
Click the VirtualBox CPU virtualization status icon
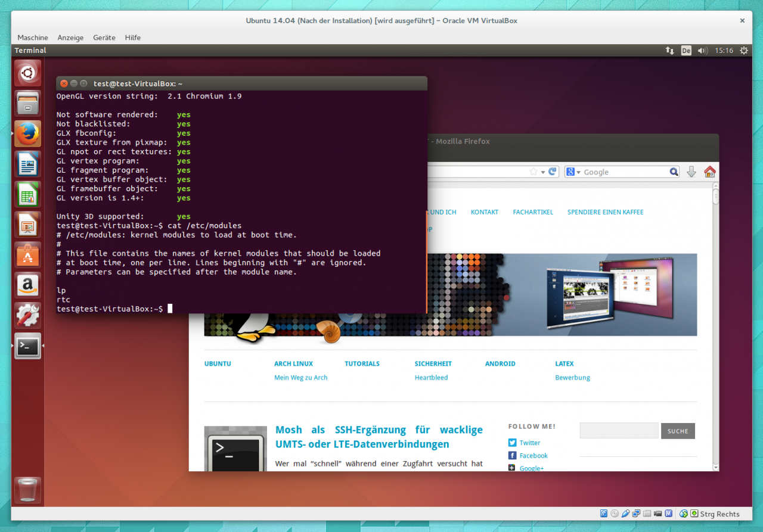tap(668, 514)
